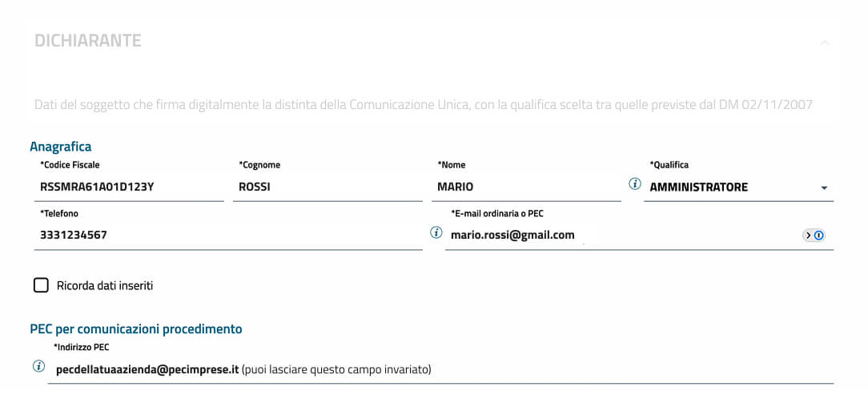Viewport: 868px width, 407px height.
Task: Click into the Cognome field containing ROSSI
Action: [x=327, y=187]
